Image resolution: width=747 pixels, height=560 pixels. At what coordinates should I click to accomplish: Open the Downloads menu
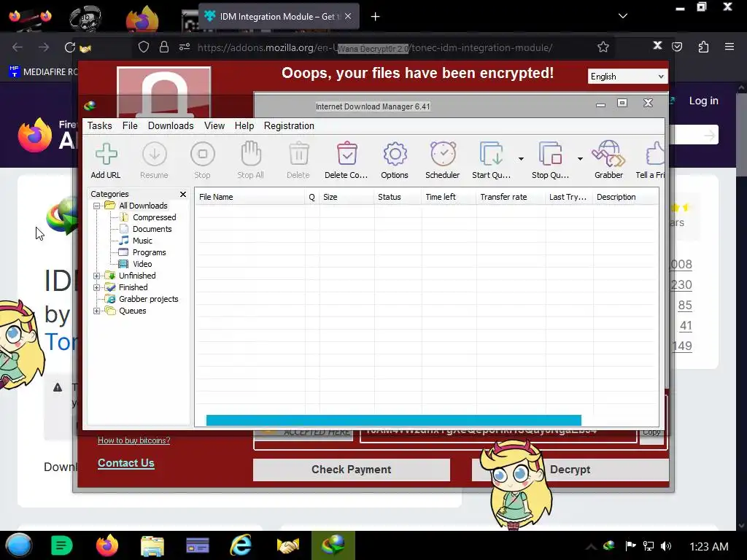pos(171,125)
